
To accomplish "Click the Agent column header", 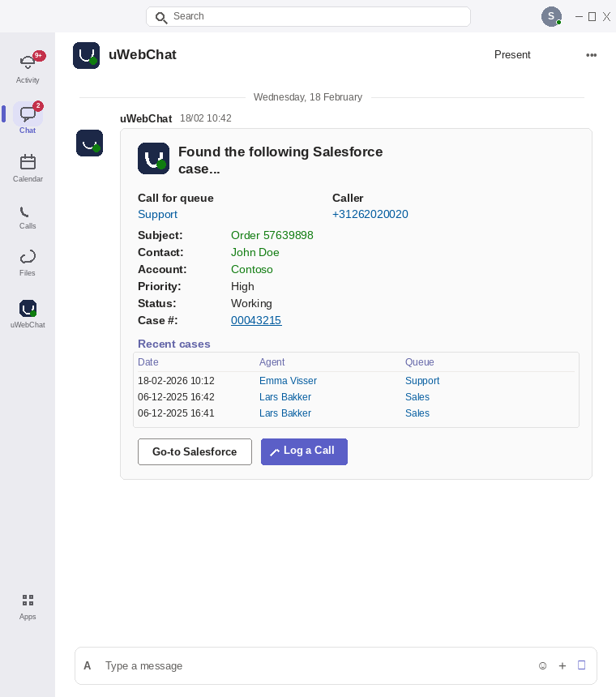I will 272,362.
